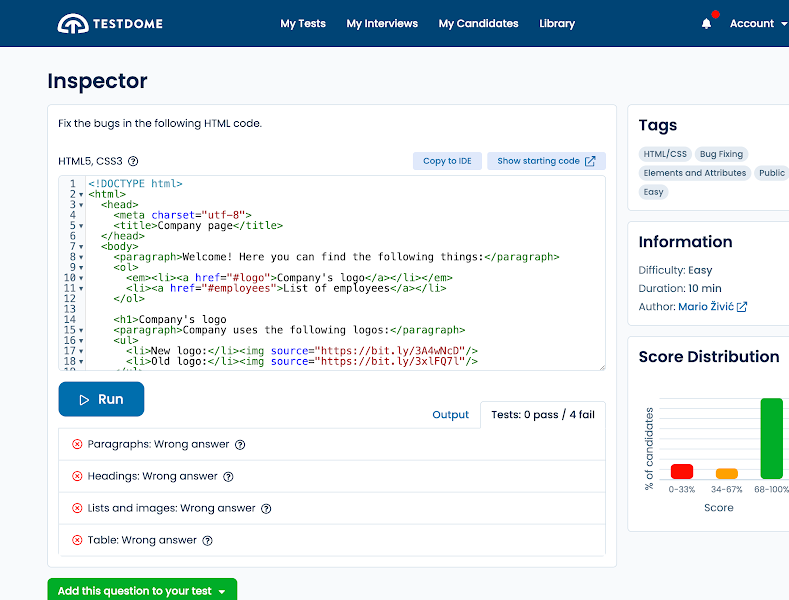Click help icon next to HTML5, CSS3
This screenshot has height=600, width=789.
(133, 161)
